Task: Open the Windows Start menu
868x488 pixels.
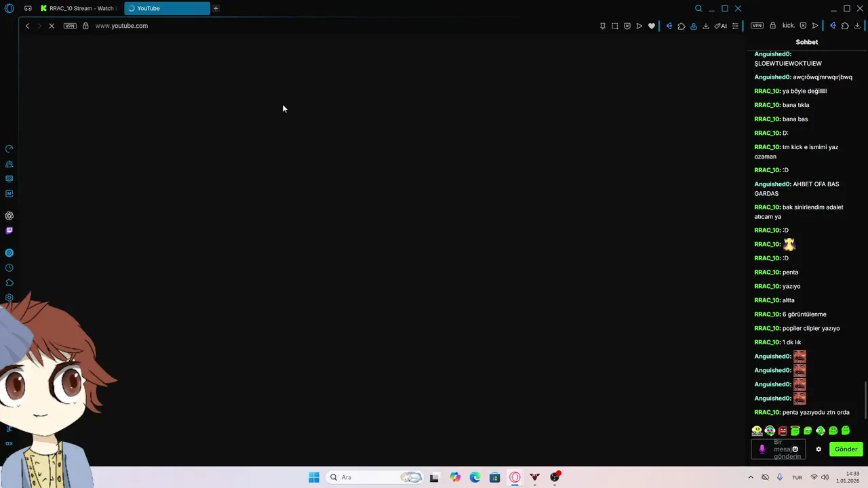Action: (x=314, y=477)
